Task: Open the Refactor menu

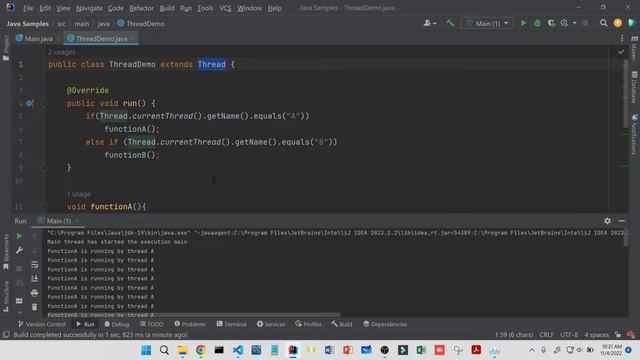Action: 141,8
